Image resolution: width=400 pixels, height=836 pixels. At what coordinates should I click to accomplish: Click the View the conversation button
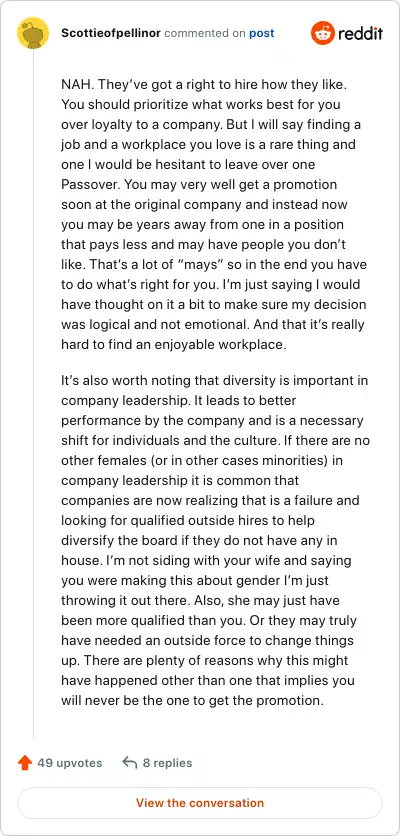point(200,802)
